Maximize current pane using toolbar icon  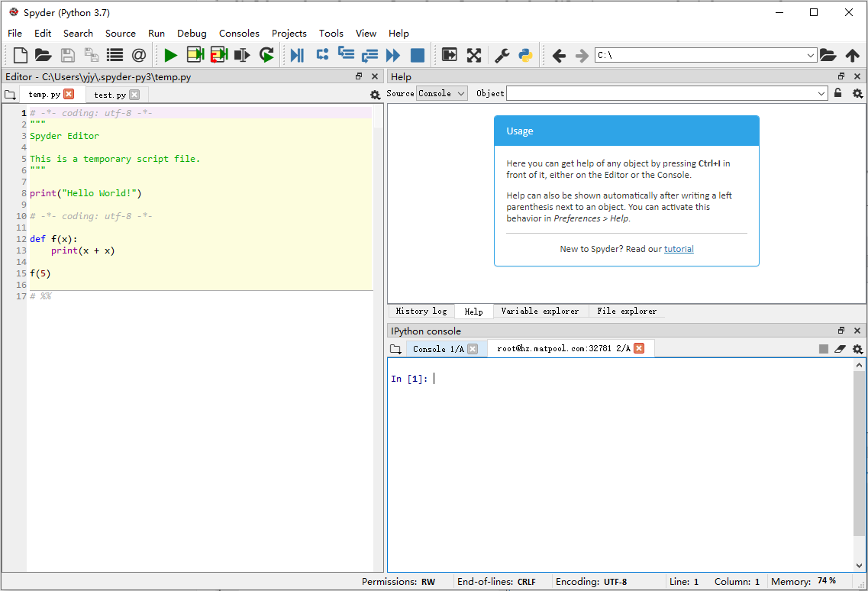coord(450,55)
